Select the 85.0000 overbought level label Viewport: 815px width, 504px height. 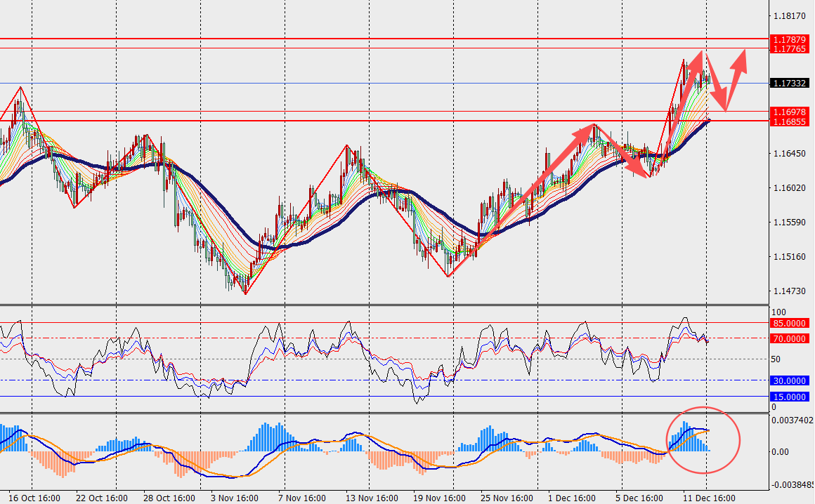788,324
